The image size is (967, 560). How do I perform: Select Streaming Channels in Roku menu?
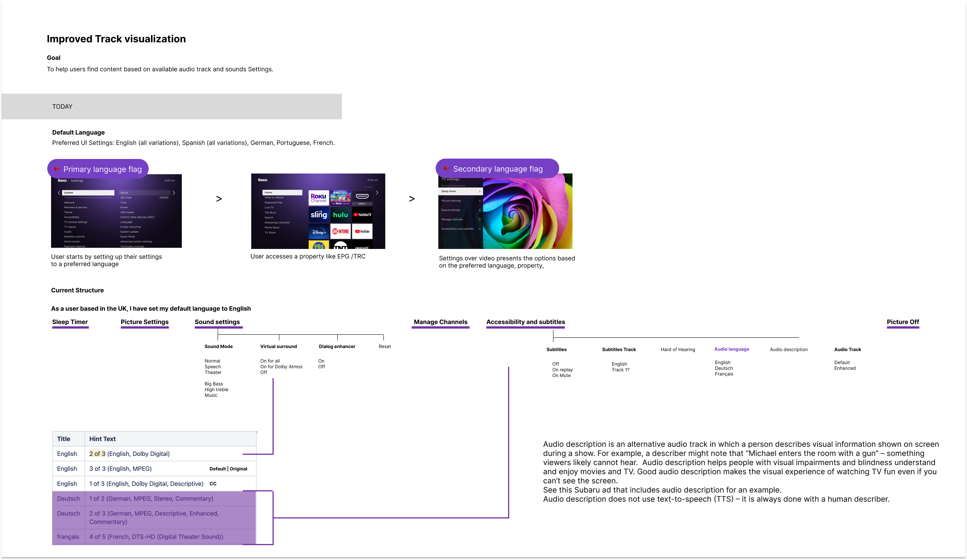pyautogui.click(x=277, y=223)
